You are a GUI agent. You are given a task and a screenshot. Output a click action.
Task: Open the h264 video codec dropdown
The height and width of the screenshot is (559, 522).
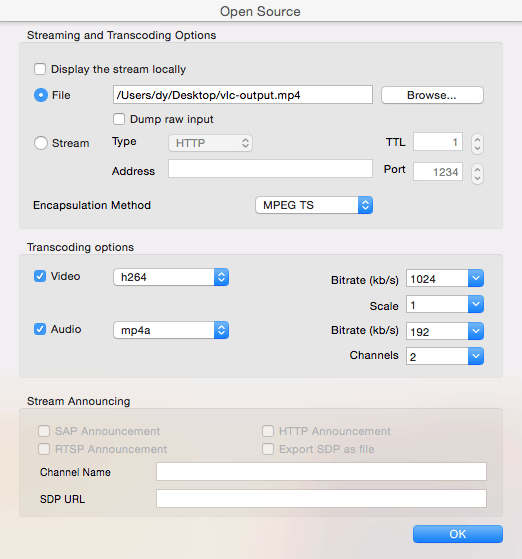(x=171, y=277)
